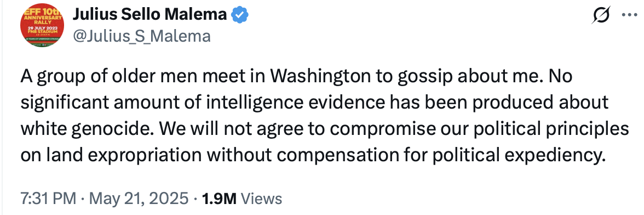Click "EFF 10th" text on the avatar
Viewport: 644px width, 215px height.
point(43,13)
